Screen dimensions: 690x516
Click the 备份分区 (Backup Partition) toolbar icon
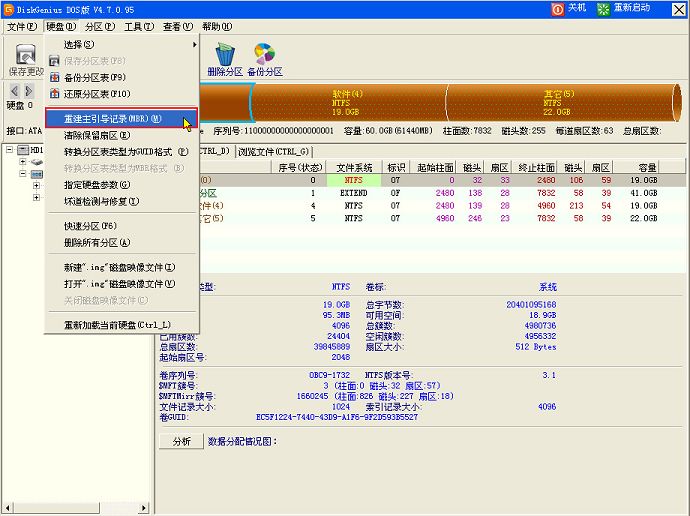[x=263, y=59]
